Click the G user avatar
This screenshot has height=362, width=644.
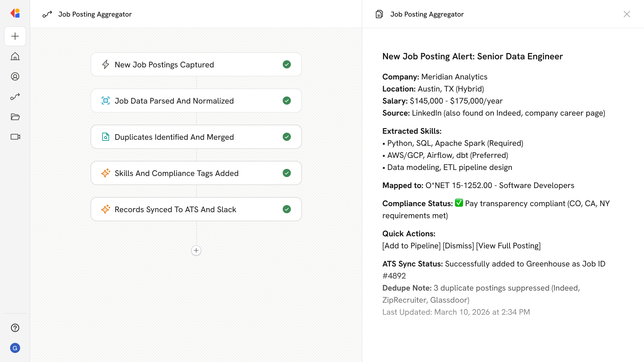pos(15,348)
